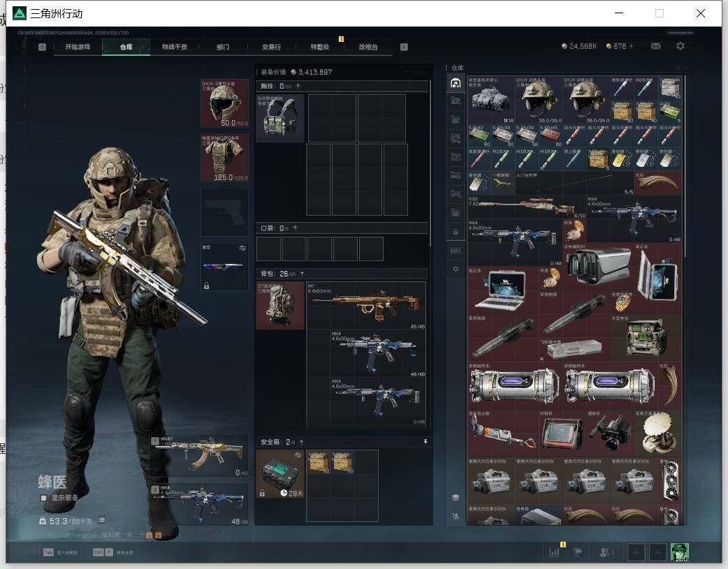This screenshot has height=569, width=728.
Task: Open the mail inbox envelope icon
Action: pos(655,46)
